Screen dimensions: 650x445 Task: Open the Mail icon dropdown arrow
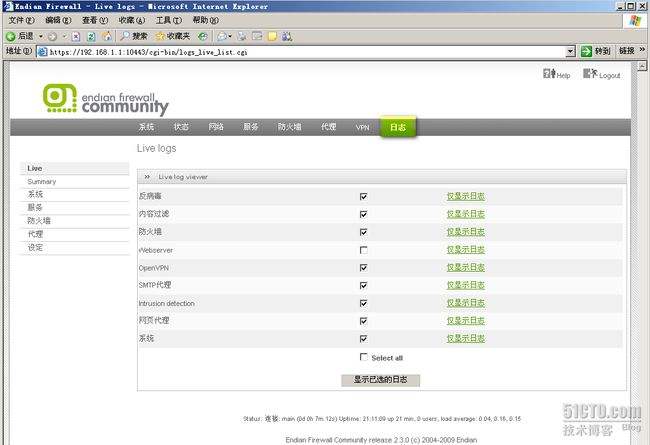point(230,36)
